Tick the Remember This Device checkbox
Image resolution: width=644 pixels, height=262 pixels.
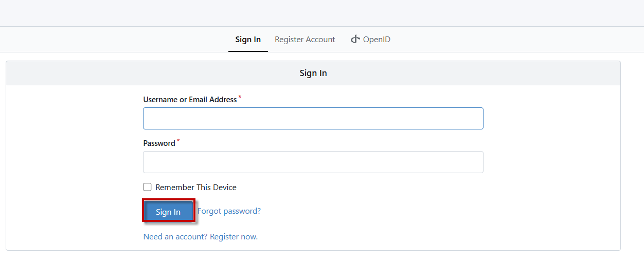click(x=148, y=187)
